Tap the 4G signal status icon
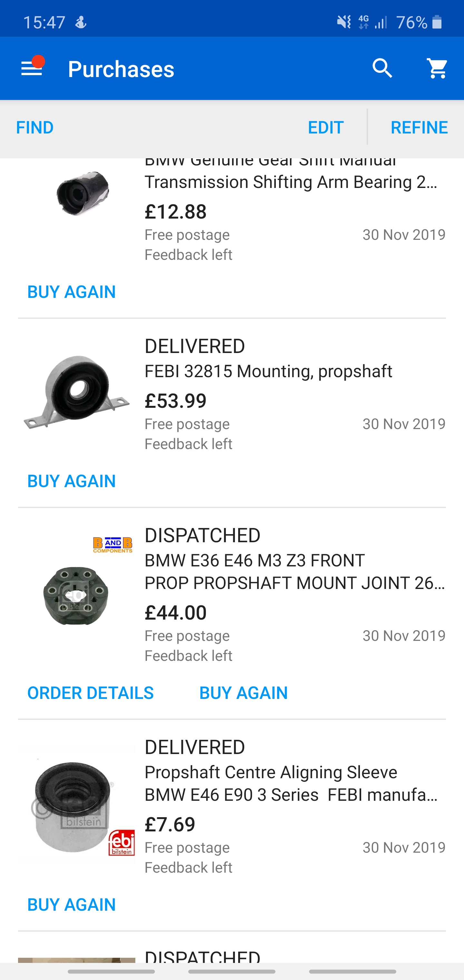Viewport: 464px width, 980px height. click(x=363, y=22)
